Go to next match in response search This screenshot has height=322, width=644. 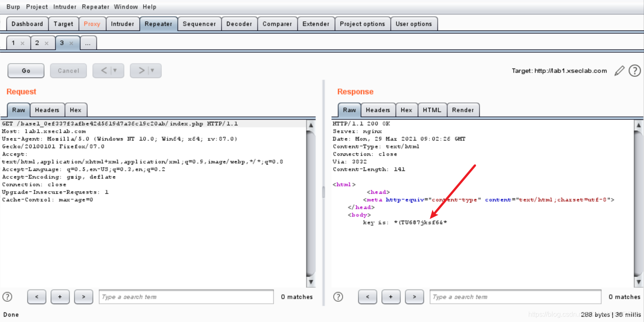click(x=415, y=297)
